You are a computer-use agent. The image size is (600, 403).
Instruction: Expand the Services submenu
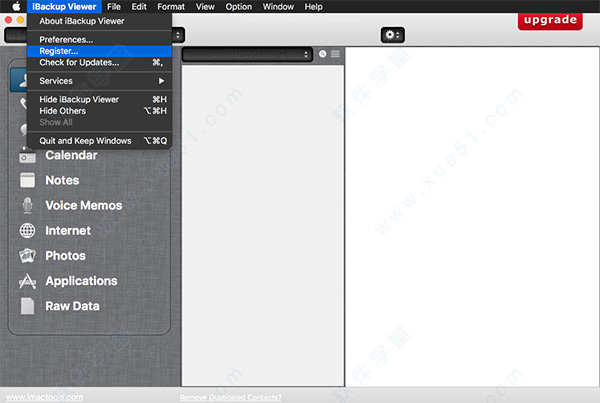point(99,81)
